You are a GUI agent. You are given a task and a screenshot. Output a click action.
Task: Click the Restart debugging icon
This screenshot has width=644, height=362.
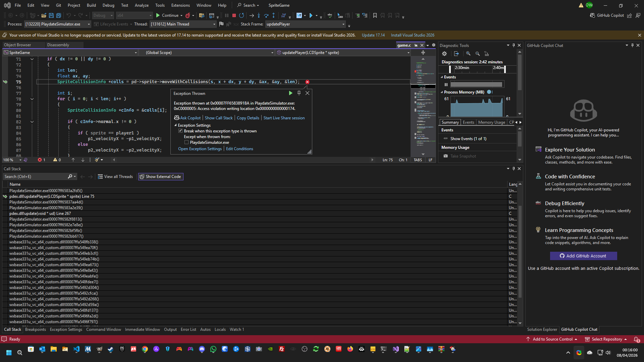[x=241, y=15]
